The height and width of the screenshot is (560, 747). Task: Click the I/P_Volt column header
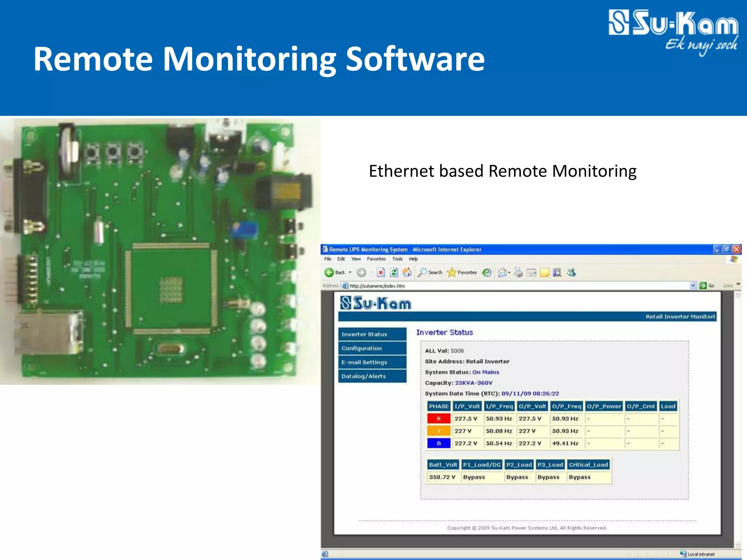point(467,406)
